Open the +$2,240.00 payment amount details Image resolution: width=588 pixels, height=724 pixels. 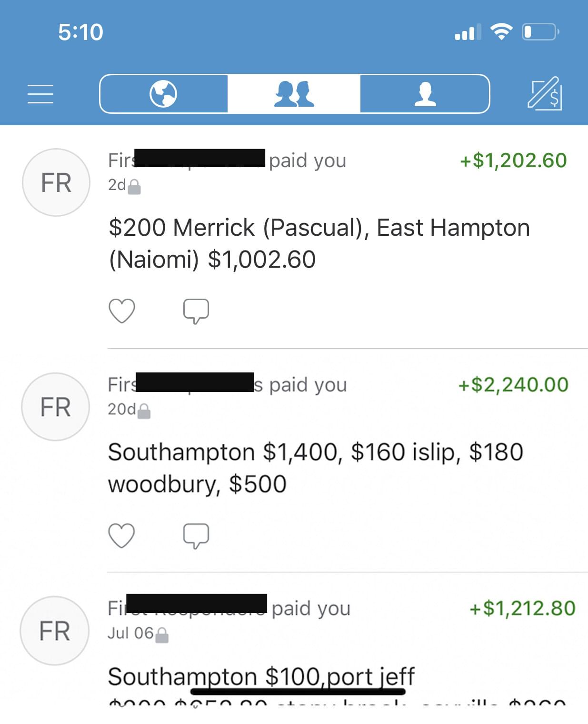point(513,385)
